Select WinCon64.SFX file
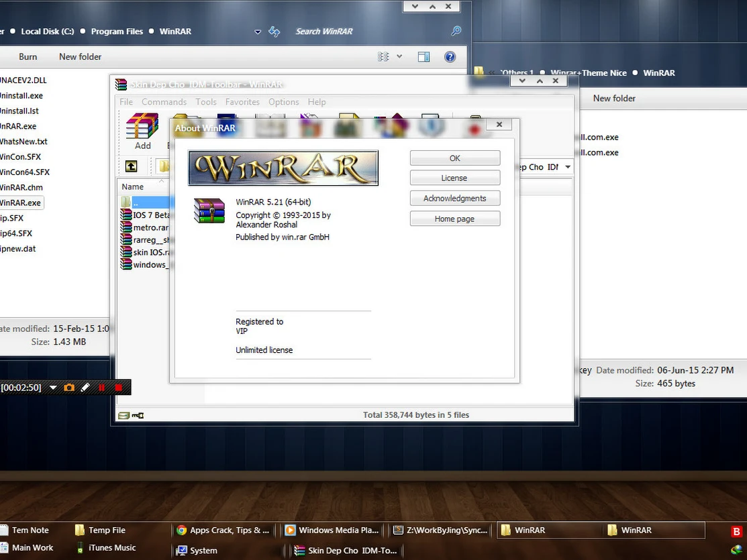Screen dimensions: 747x560 click(24, 172)
